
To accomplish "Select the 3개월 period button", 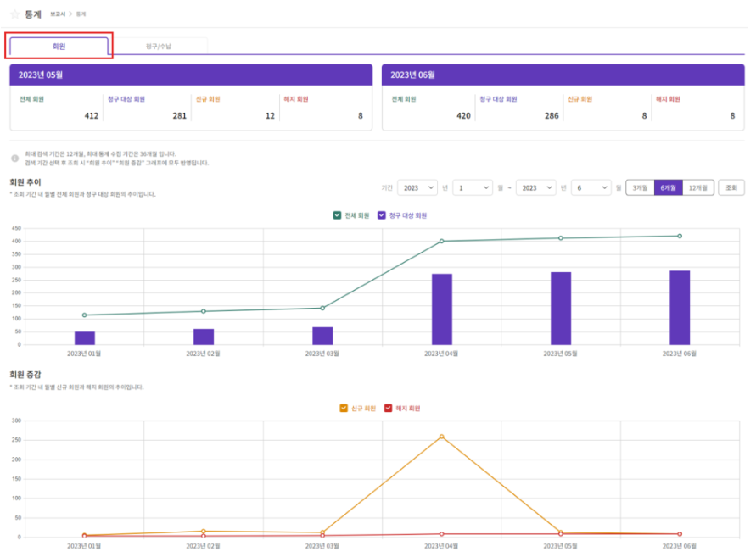I will [641, 188].
